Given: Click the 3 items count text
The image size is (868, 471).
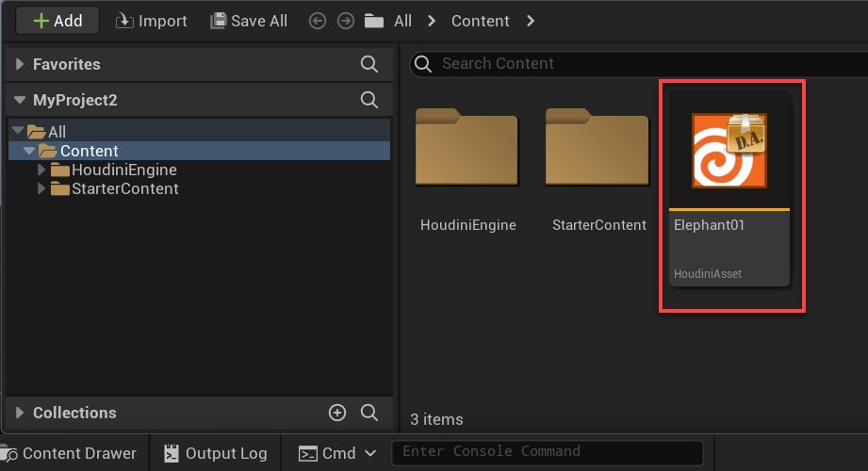Looking at the screenshot, I should [x=436, y=419].
